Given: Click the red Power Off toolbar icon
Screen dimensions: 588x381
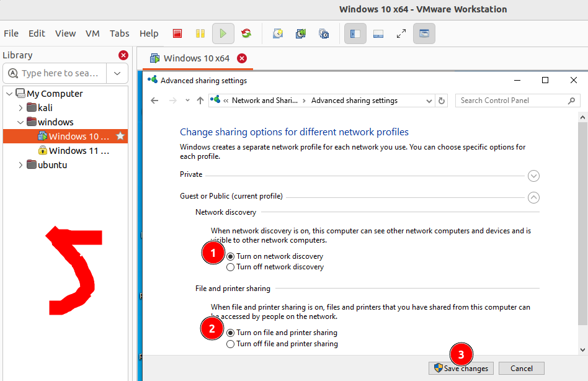Looking at the screenshot, I should click(x=177, y=34).
